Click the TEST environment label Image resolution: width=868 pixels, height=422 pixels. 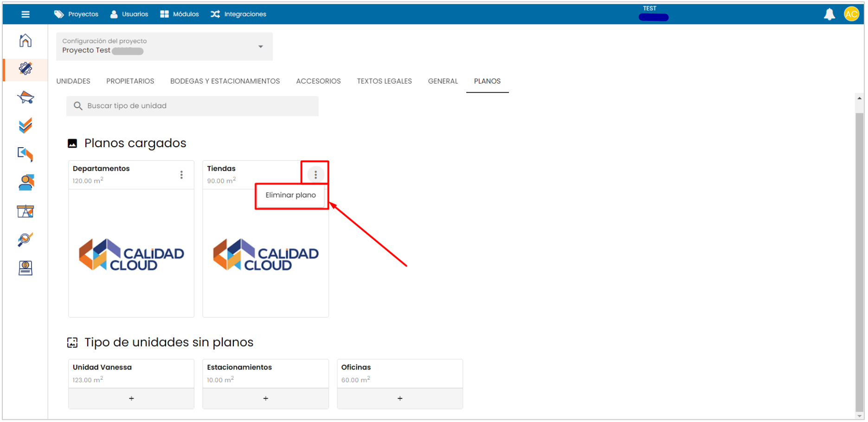[x=649, y=8]
